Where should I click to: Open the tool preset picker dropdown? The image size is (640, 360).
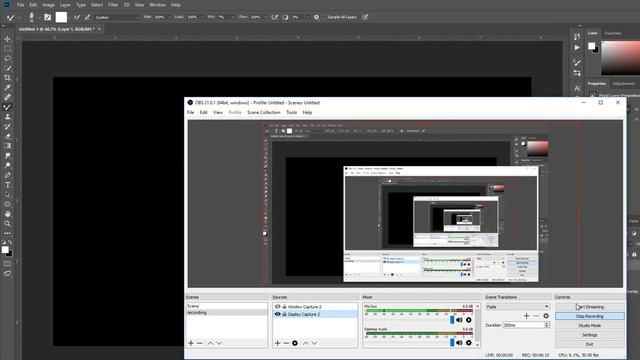19,17
